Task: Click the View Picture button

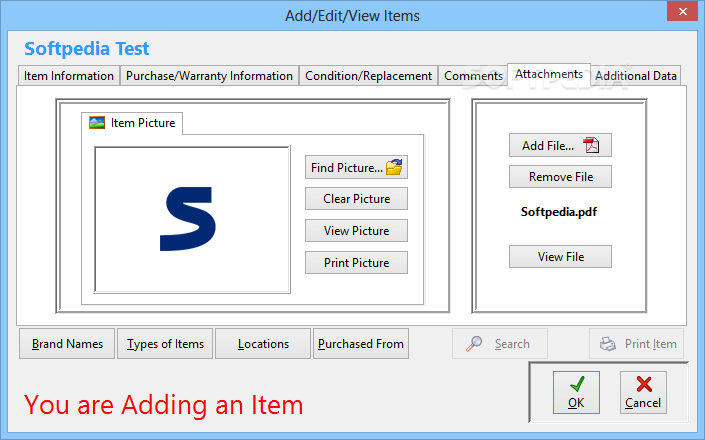Action: pyautogui.click(x=357, y=231)
